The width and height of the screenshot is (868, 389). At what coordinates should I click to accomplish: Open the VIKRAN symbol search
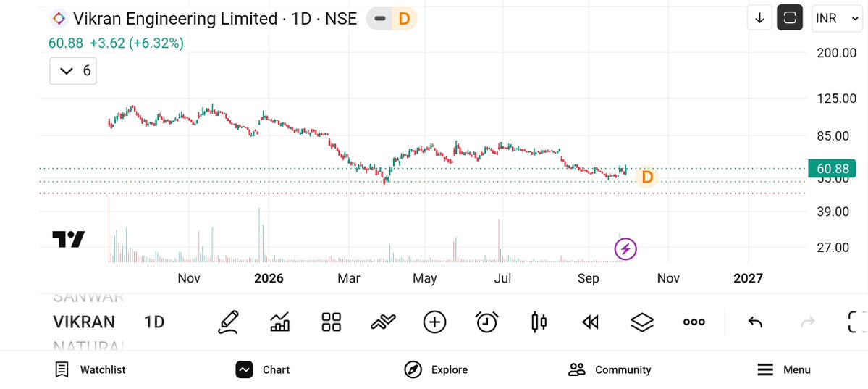(84, 322)
